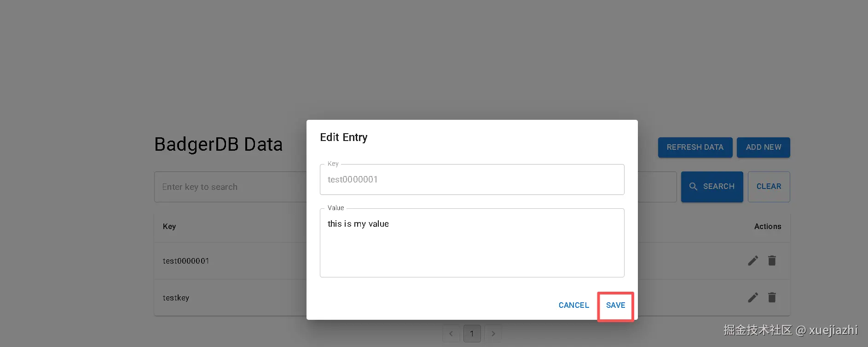Select page 1 in pagination
This screenshot has width=868, height=347.
(x=472, y=334)
